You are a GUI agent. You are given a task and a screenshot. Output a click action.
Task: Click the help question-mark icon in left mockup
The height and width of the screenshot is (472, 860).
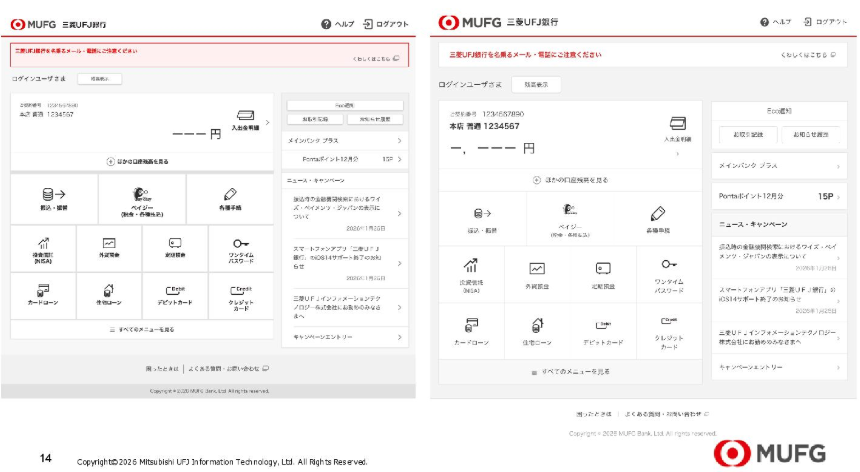click(326, 24)
